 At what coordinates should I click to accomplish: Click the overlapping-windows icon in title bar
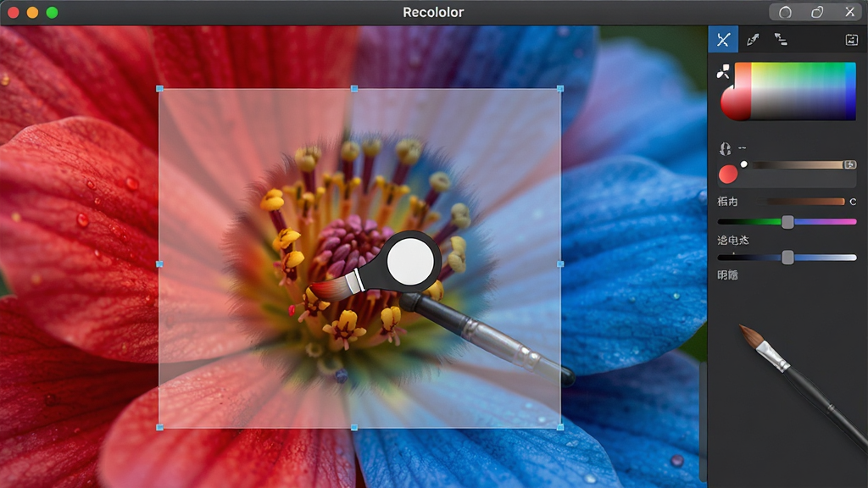[x=817, y=12]
